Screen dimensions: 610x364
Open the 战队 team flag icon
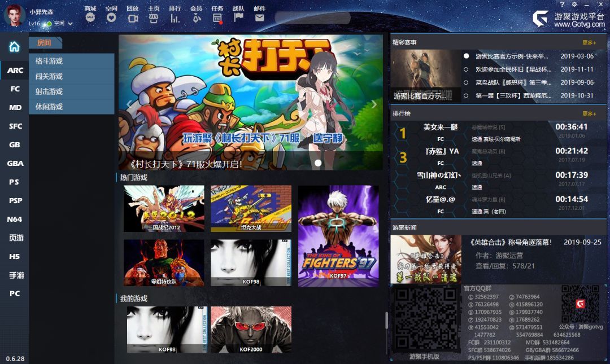[238, 17]
